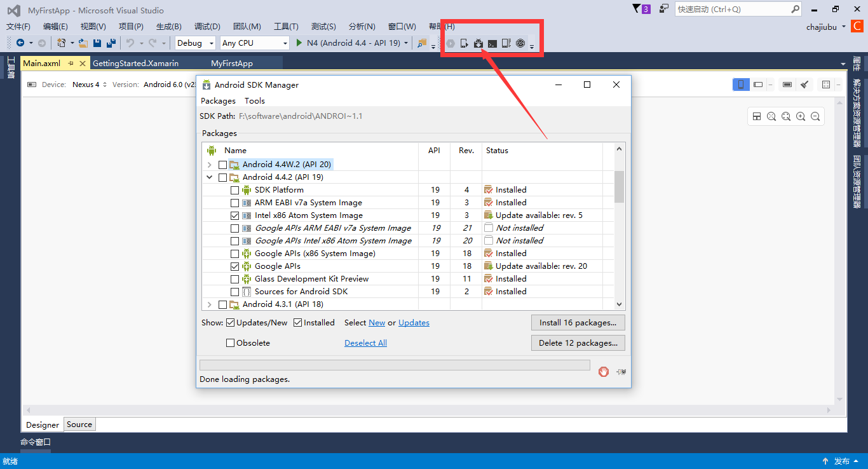Open the Tools menu in SDK Manager

(255, 101)
